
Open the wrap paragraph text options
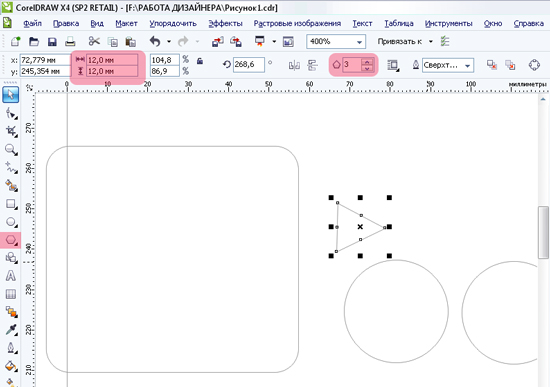pos(393,65)
